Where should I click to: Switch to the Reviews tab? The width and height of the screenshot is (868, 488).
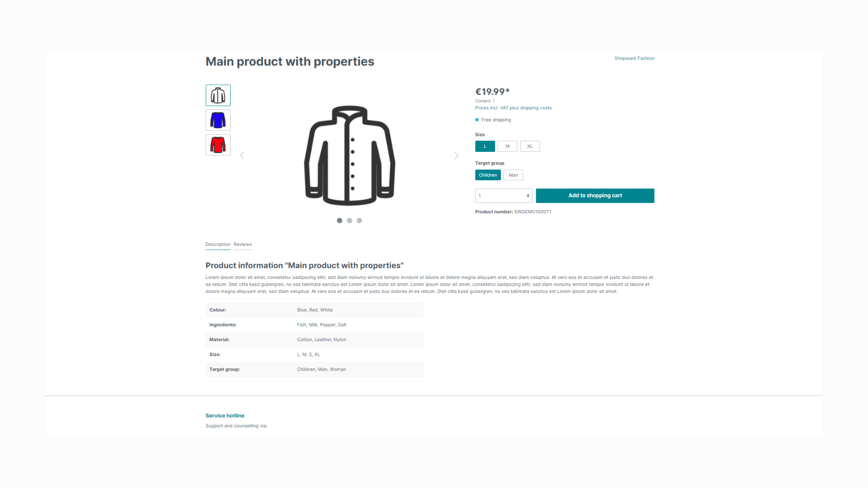tap(243, 244)
